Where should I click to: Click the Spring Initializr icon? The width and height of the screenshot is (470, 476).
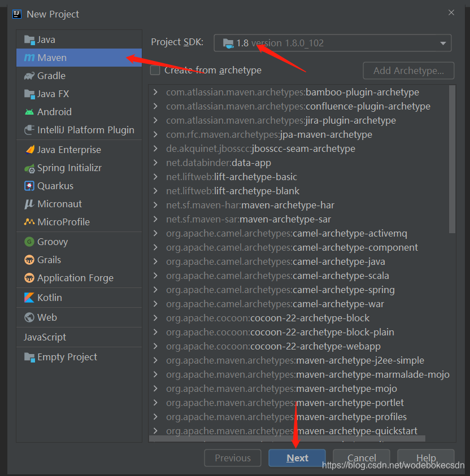coord(29,168)
